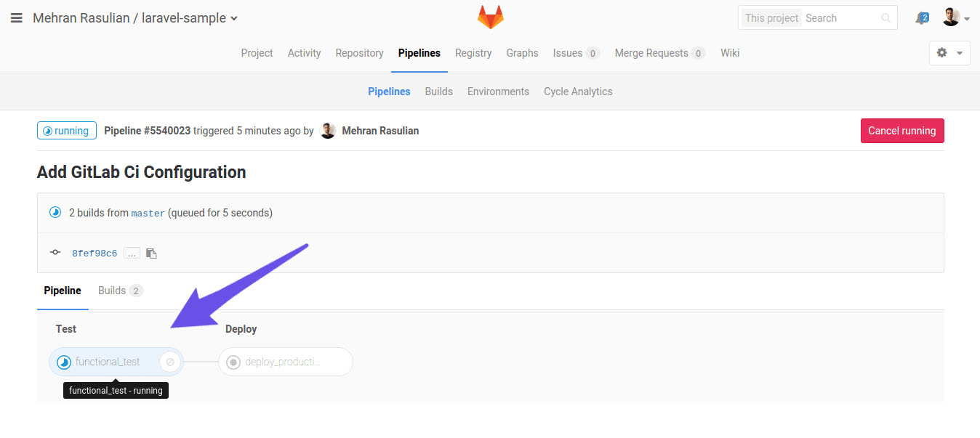Copy commit SHA 8fef98c6 to clipboard

[151, 253]
